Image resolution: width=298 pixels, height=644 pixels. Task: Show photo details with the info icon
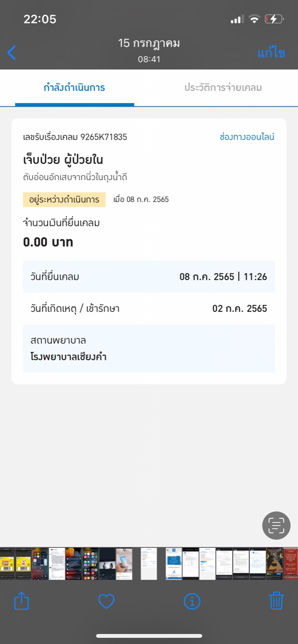point(192,601)
